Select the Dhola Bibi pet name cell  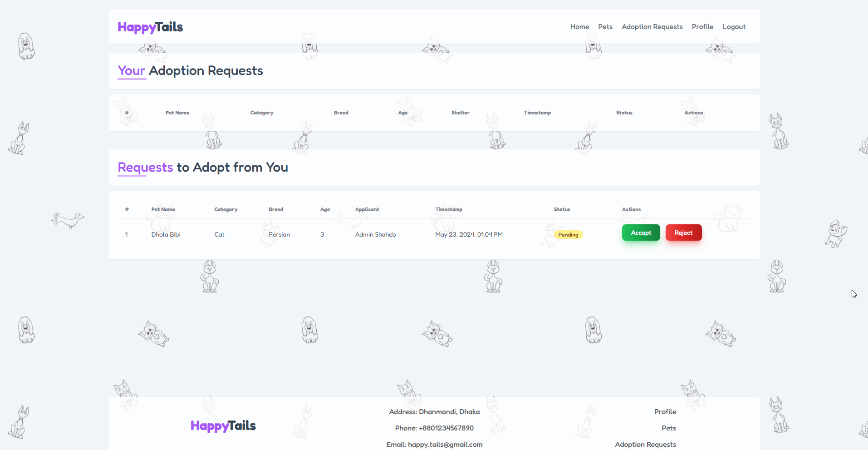coord(166,235)
